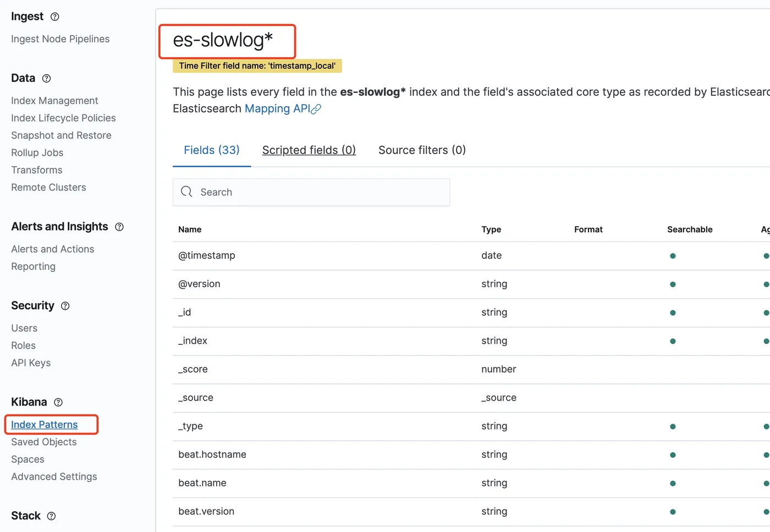Open Snapshot and Restore

61,135
